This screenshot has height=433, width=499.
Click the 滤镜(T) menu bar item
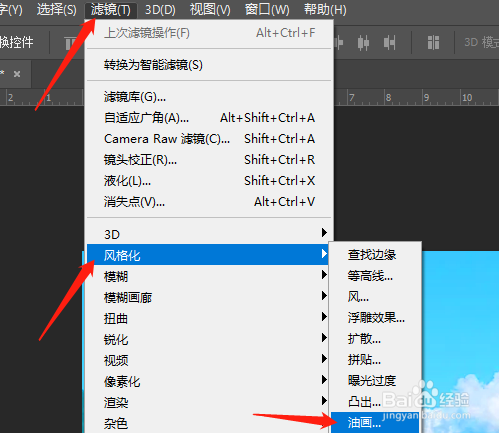pyautogui.click(x=111, y=9)
